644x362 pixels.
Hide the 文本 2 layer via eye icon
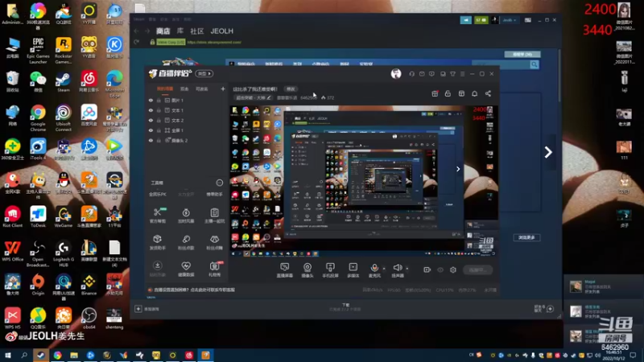click(x=151, y=120)
